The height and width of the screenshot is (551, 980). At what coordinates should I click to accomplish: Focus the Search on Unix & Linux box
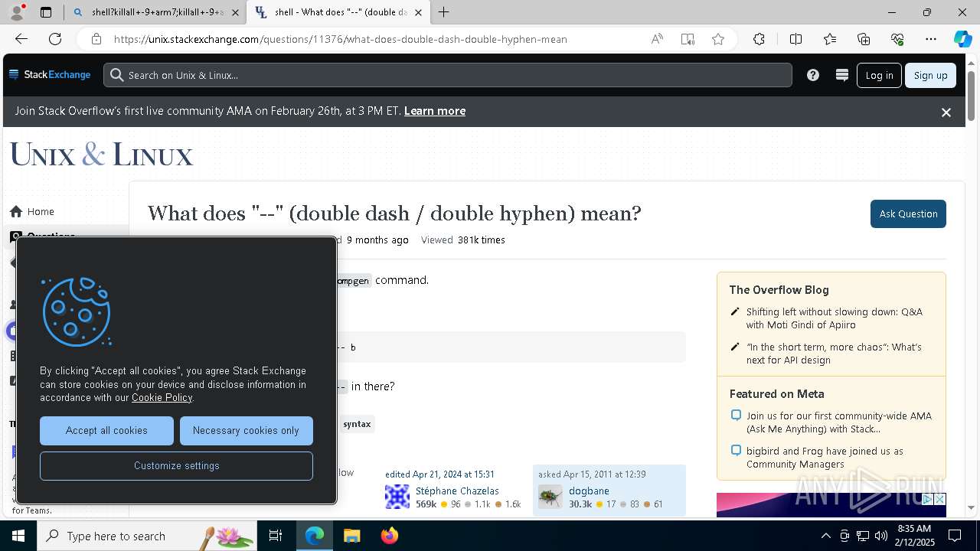pos(448,75)
